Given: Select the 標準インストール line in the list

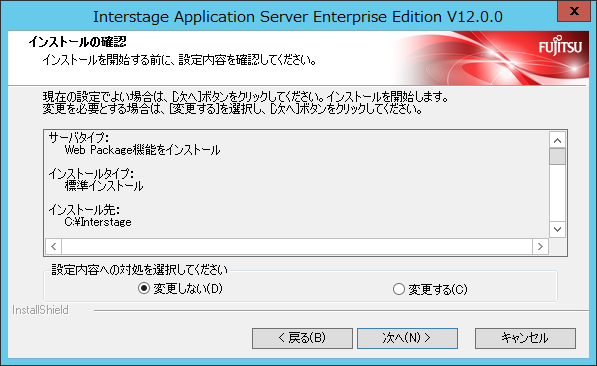Looking at the screenshot, I should click(104, 186).
